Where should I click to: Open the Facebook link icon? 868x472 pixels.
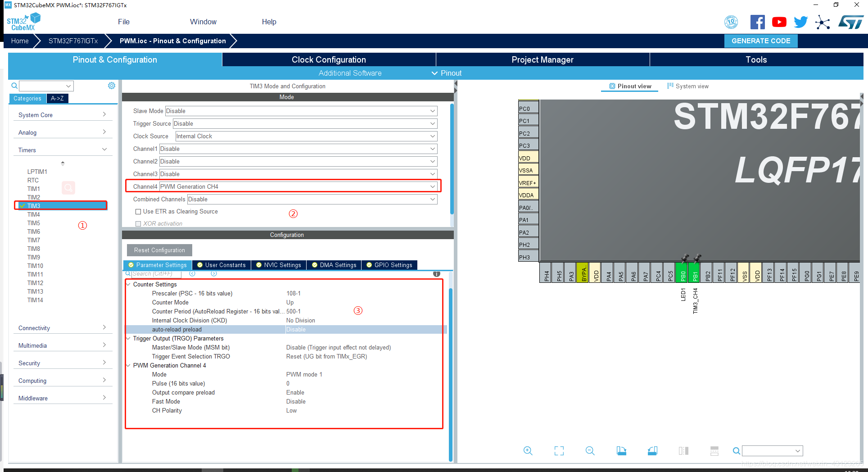pos(757,22)
